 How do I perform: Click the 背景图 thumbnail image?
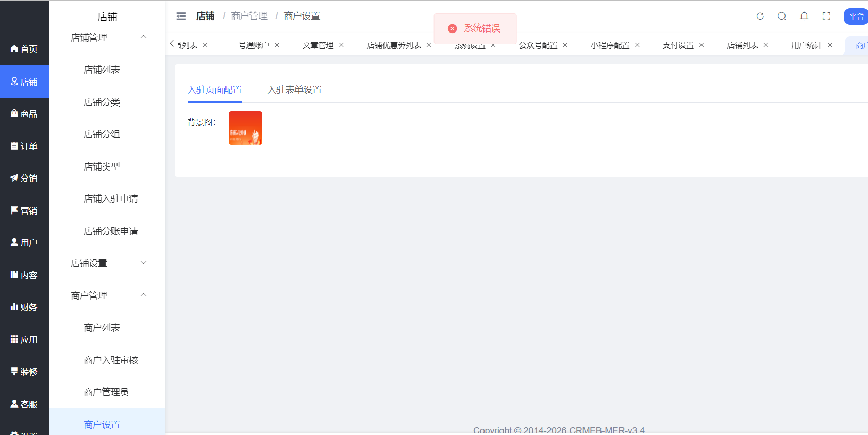pyautogui.click(x=245, y=128)
